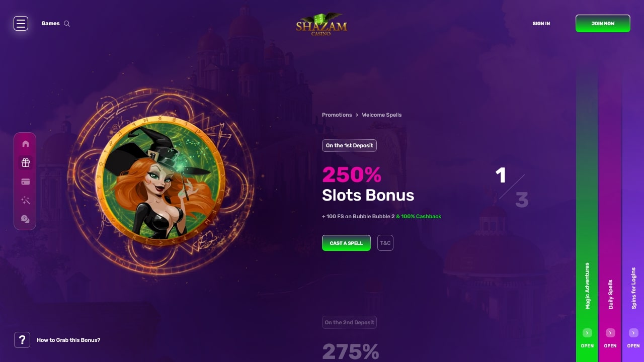Click the witch coin image
Screen dimensions: 644x362
(x=160, y=181)
